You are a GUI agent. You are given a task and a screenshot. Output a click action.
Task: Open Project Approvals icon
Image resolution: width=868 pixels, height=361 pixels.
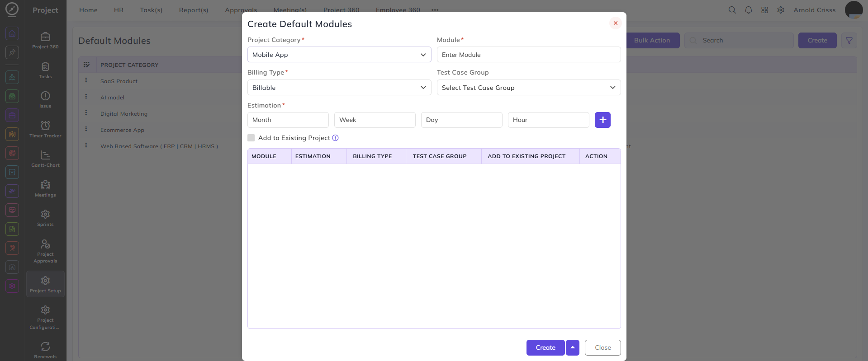45,244
